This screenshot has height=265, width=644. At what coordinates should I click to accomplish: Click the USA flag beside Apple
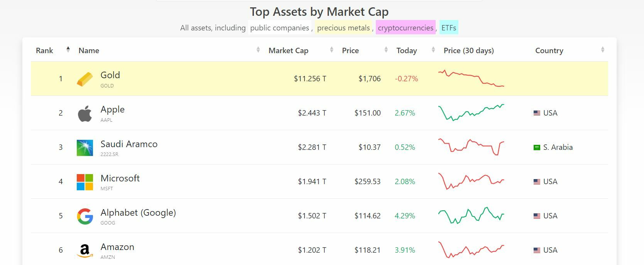tap(537, 113)
